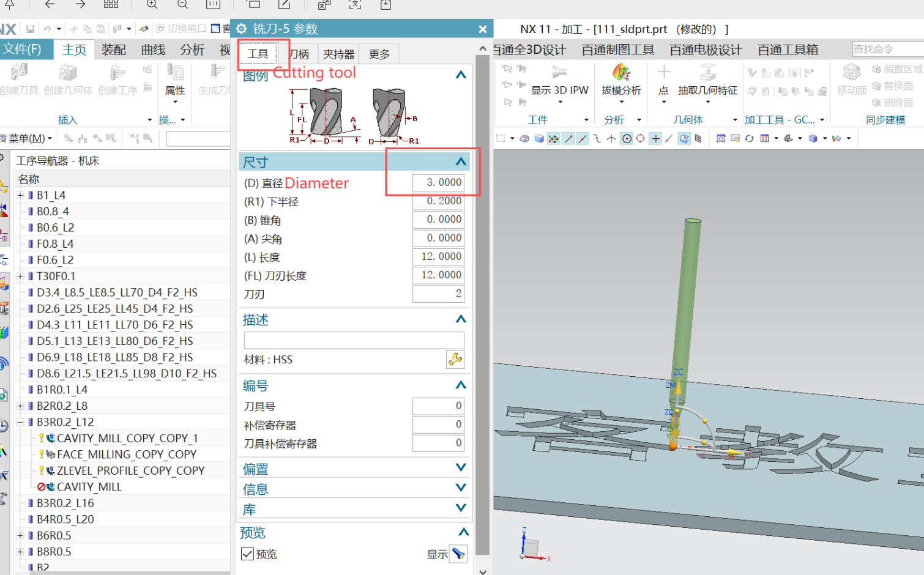The width and height of the screenshot is (924, 575).
Task: Click the back arrow in top bar
Action: click(50, 4)
